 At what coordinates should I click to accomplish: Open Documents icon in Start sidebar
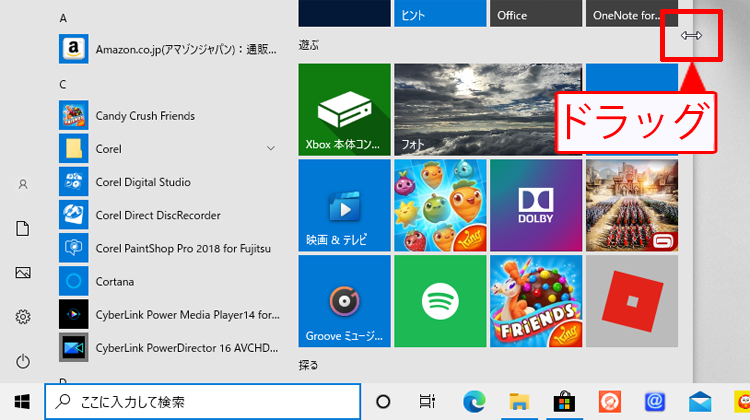pos(22,229)
